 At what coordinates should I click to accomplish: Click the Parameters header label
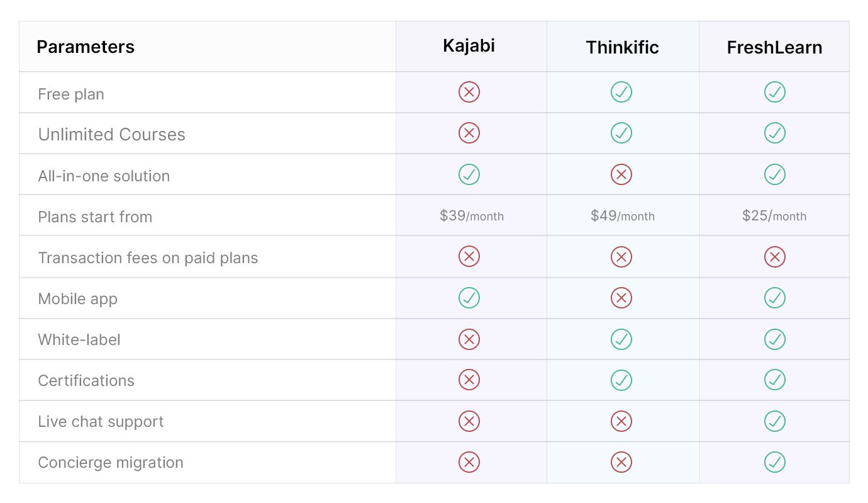[x=86, y=47]
